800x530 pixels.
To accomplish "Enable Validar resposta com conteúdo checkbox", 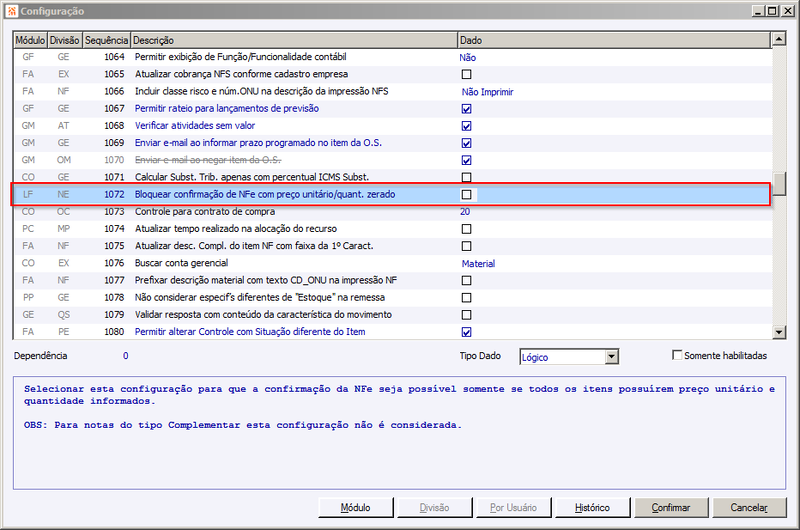I will pyautogui.click(x=466, y=315).
